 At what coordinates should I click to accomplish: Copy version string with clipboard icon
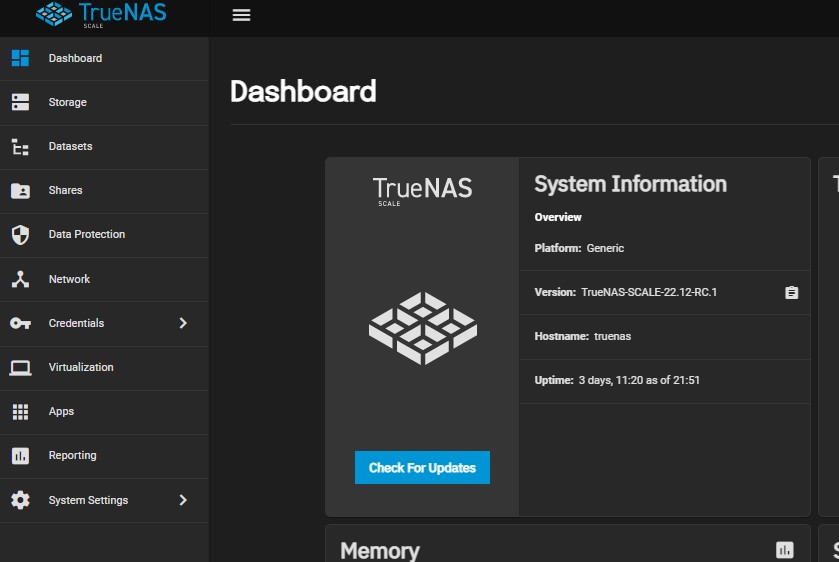(791, 292)
